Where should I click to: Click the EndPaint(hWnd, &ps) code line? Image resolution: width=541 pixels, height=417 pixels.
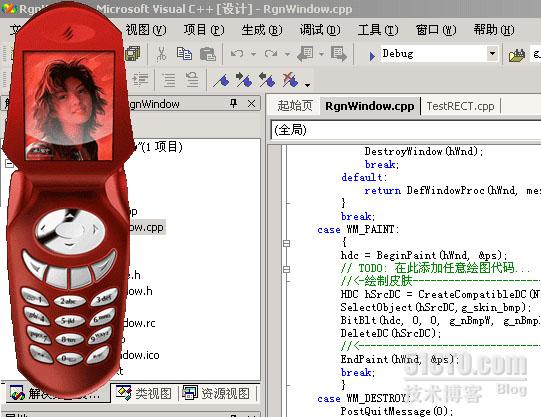[x=400, y=359]
